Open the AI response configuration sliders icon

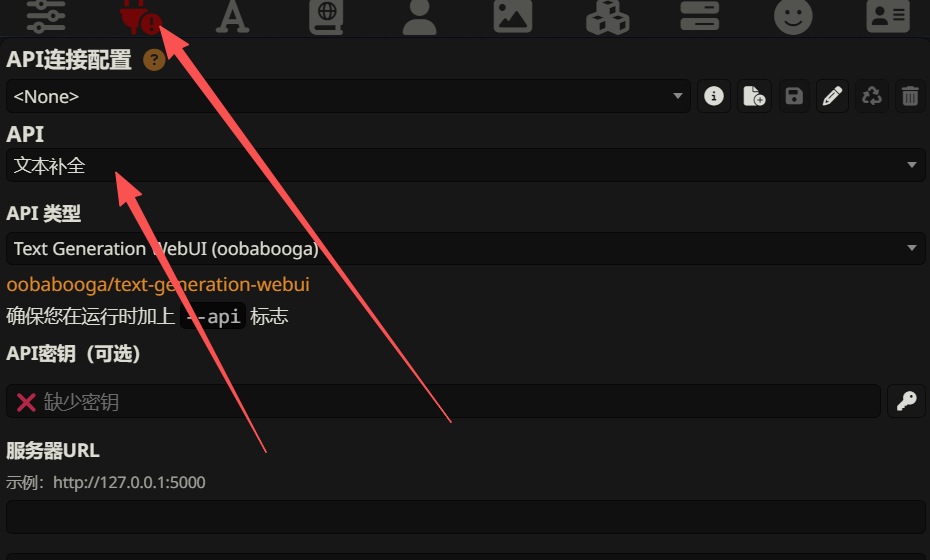pos(46,16)
